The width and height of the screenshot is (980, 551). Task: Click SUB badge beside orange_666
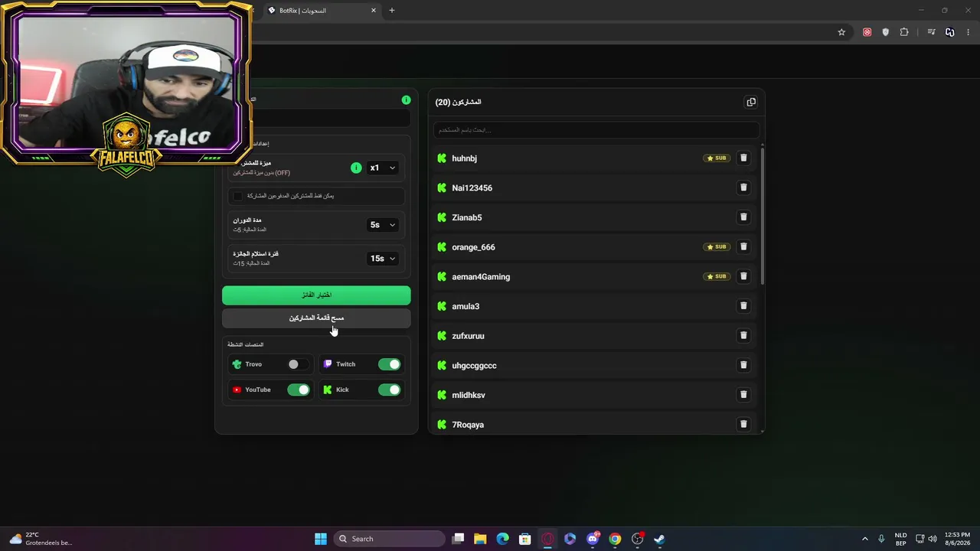pos(717,247)
